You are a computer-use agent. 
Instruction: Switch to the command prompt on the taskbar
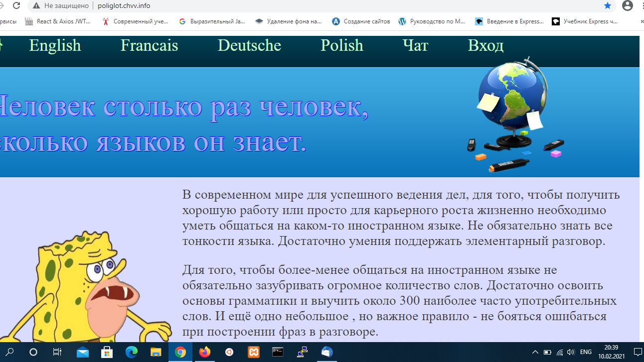coord(278,352)
